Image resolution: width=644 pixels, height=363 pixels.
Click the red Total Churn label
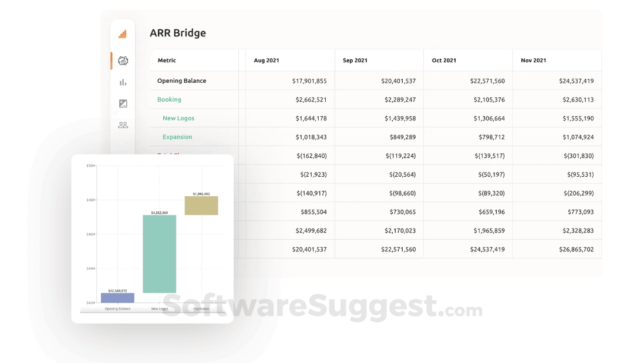(168, 155)
